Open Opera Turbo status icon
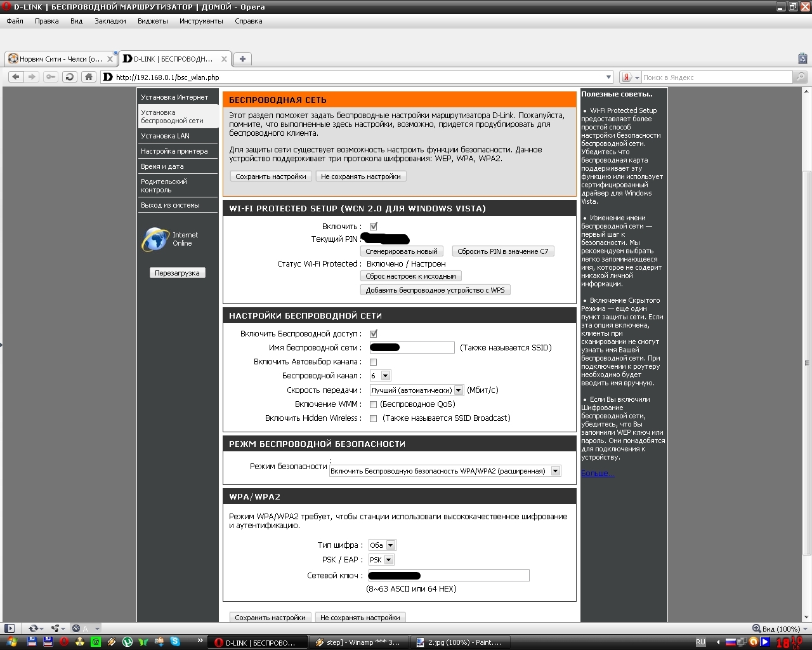 pos(76,628)
